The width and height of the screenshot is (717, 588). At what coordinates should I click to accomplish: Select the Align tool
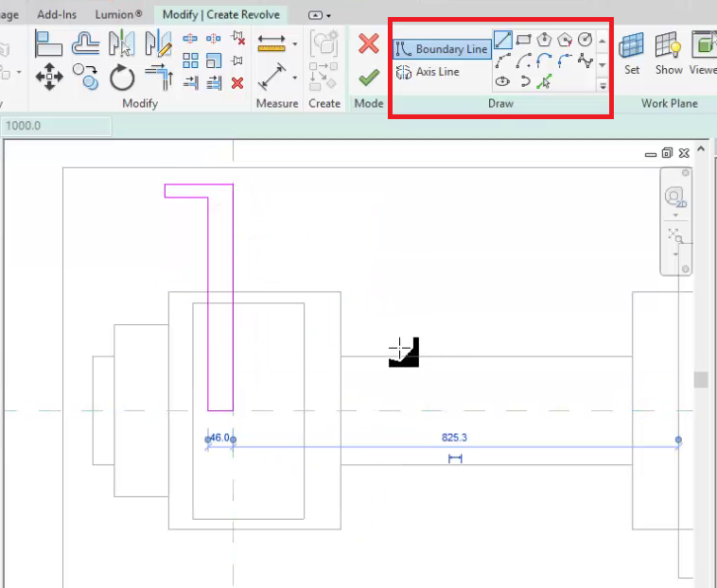pyautogui.click(x=48, y=43)
